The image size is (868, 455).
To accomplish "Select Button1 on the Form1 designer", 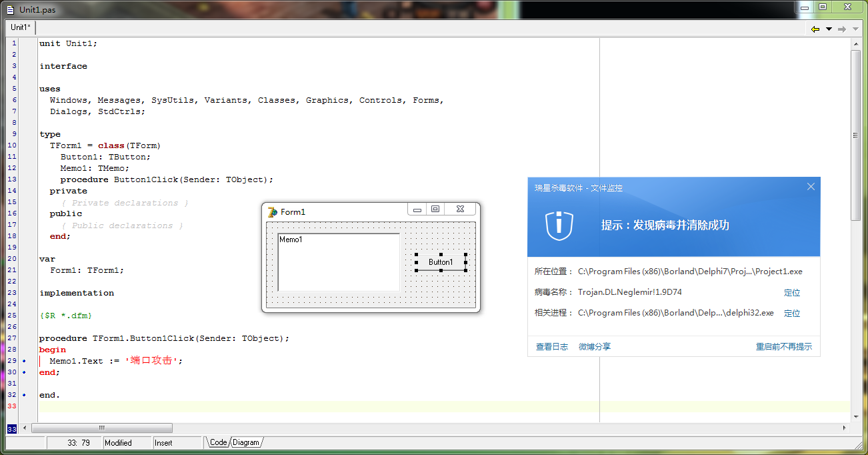I will [441, 262].
